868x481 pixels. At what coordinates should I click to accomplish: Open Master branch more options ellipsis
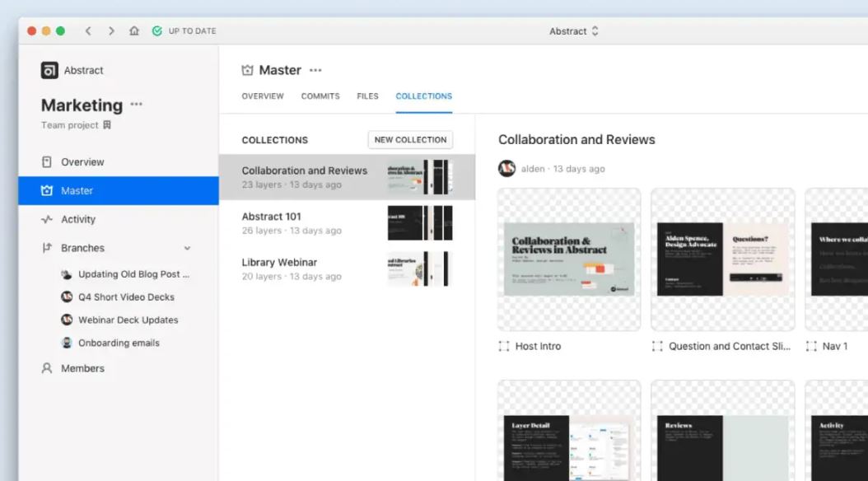pos(315,70)
